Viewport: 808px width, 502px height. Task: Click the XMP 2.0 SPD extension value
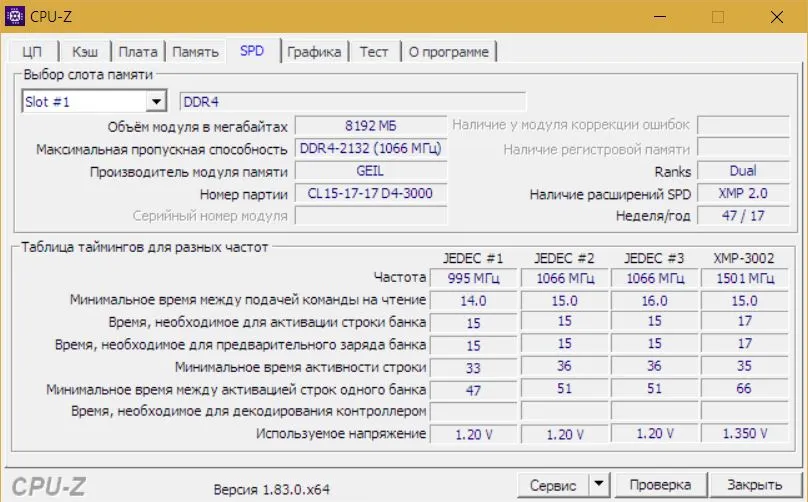[x=743, y=193]
